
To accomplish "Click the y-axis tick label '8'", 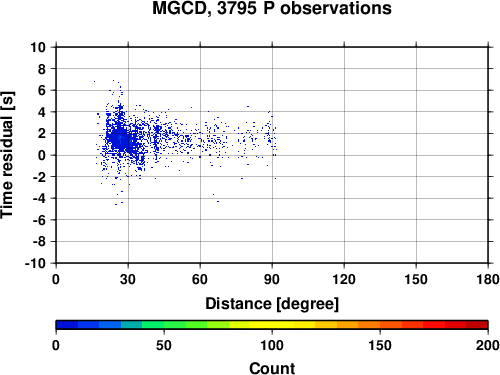I will [42, 69].
